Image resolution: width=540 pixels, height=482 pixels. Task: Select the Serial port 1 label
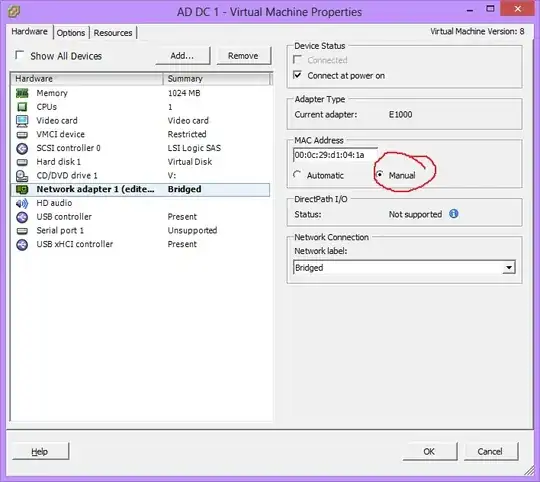point(60,230)
